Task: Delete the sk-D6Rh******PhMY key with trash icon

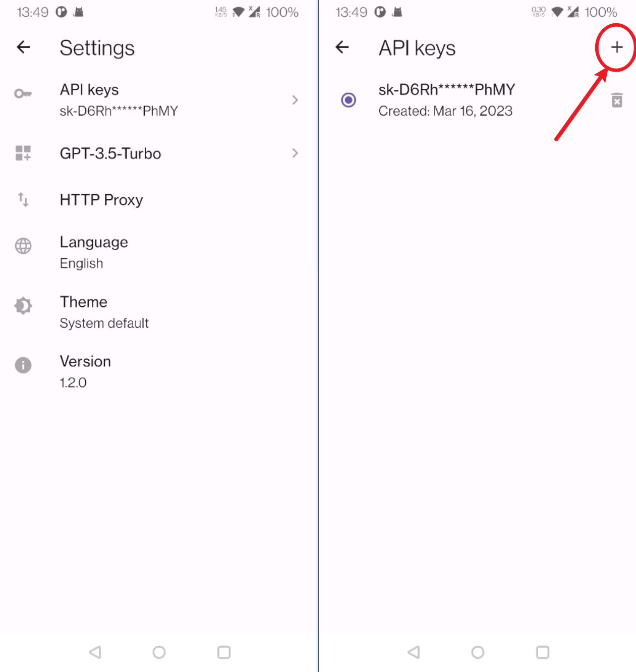Action: pyautogui.click(x=617, y=100)
